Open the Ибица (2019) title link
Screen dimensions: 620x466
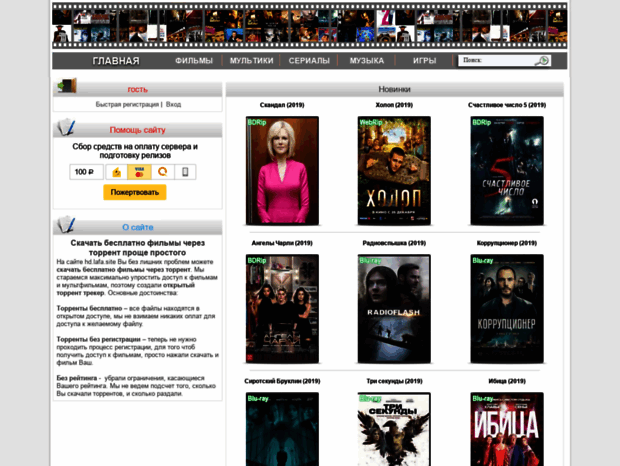[x=507, y=381]
